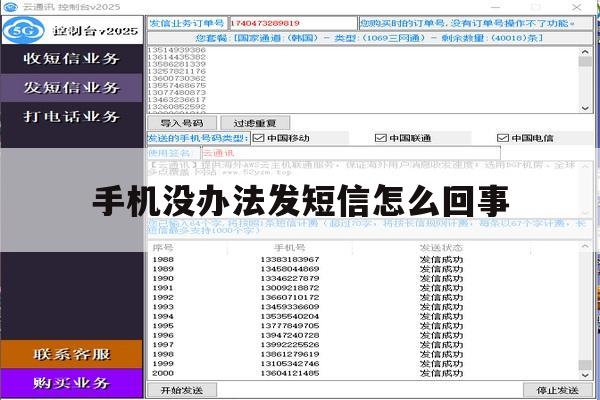Toggle 中国电信 checkbox
Viewport: 600px width, 400px height.
pyautogui.click(x=503, y=138)
